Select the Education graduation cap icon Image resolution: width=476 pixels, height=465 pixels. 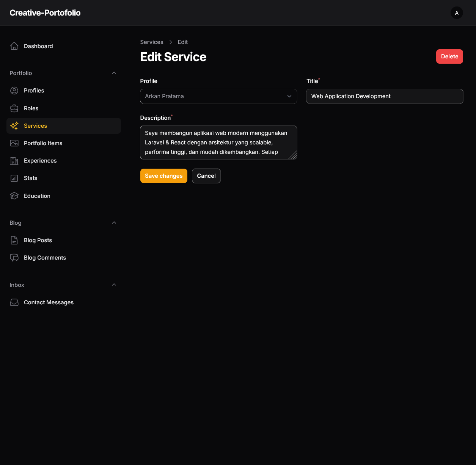14,196
